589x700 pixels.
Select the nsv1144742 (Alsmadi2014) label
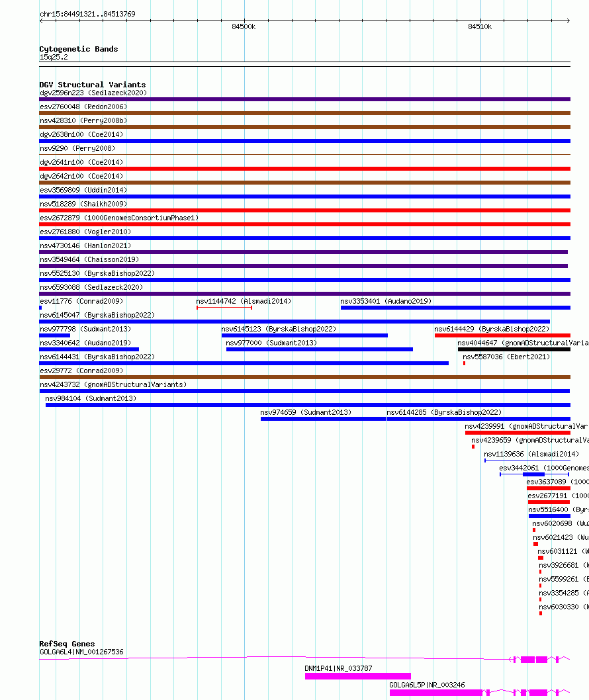coord(244,301)
